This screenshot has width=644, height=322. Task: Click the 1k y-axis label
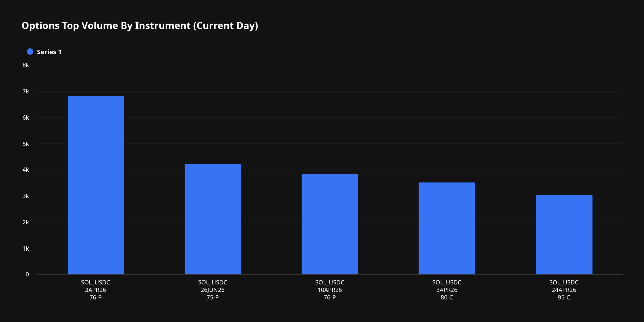click(x=26, y=248)
